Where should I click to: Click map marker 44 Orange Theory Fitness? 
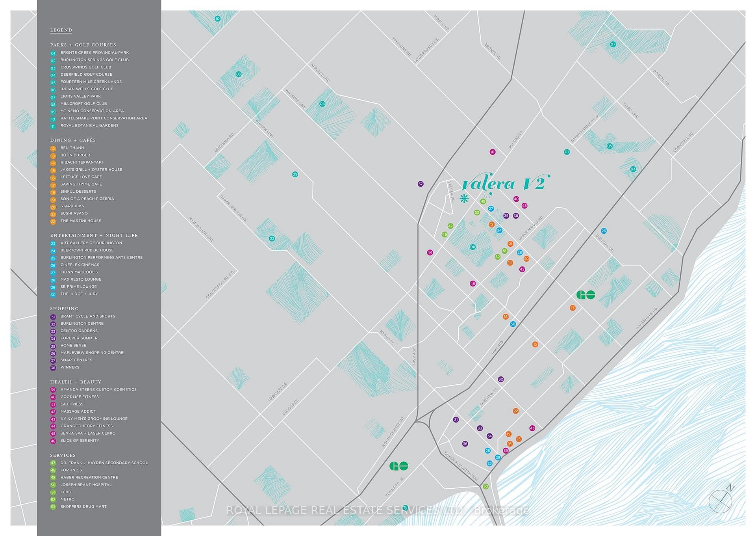(430, 253)
